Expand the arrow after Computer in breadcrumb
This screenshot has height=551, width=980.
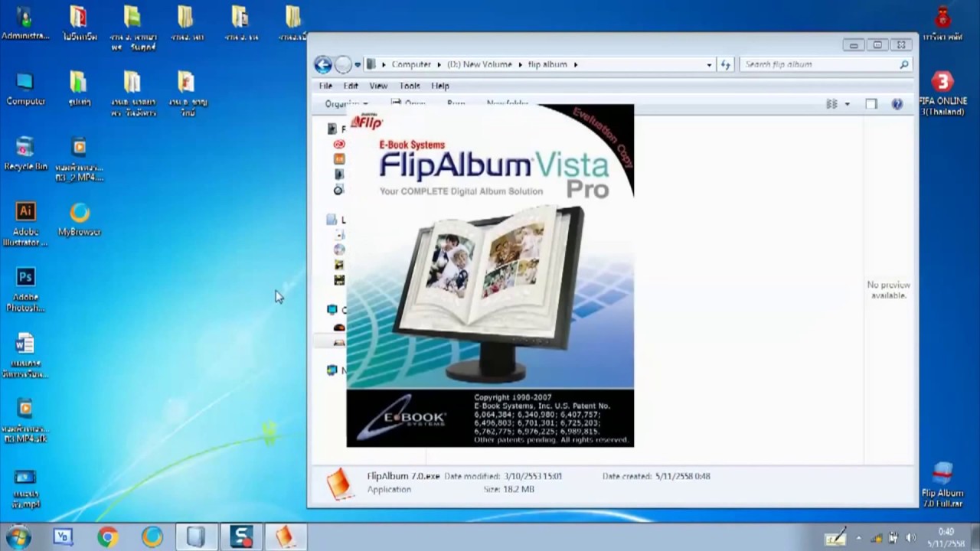pyautogui.click(x=439, y=65)
